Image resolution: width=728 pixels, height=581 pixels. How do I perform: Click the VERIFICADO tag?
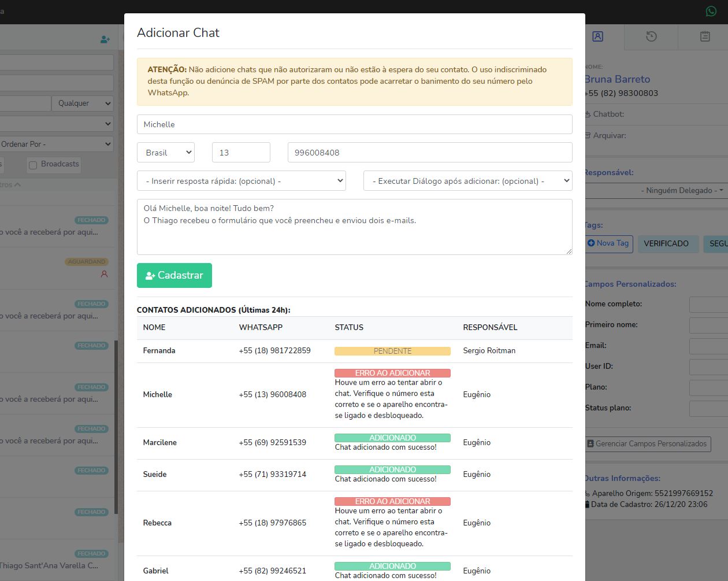click(666, 243)
